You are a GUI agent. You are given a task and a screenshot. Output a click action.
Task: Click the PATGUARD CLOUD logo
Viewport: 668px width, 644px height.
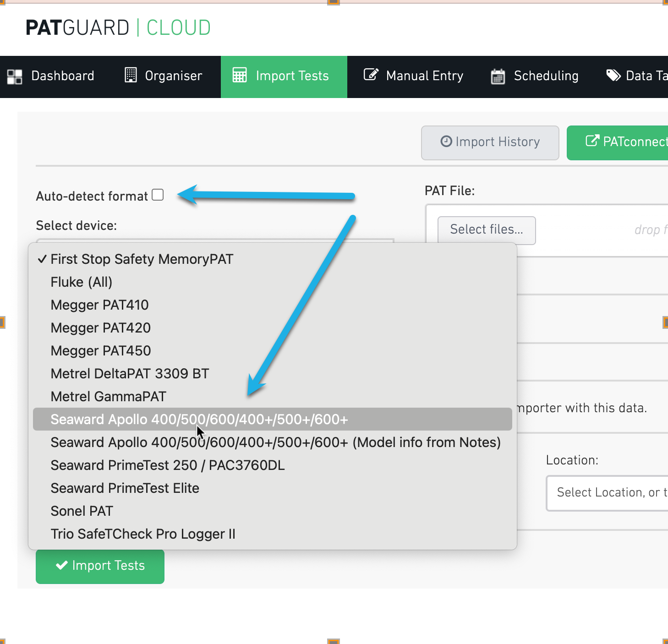118,28
